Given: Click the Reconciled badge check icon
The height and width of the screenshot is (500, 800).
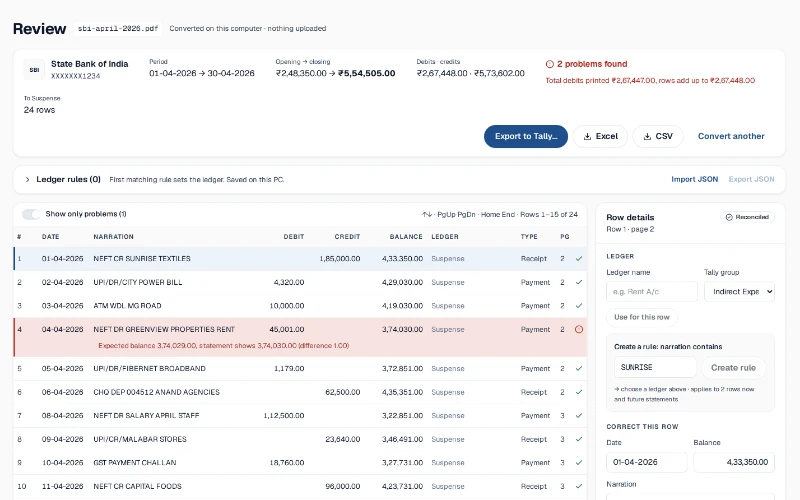Looking at the screenshot, I should tap(729, 217).
